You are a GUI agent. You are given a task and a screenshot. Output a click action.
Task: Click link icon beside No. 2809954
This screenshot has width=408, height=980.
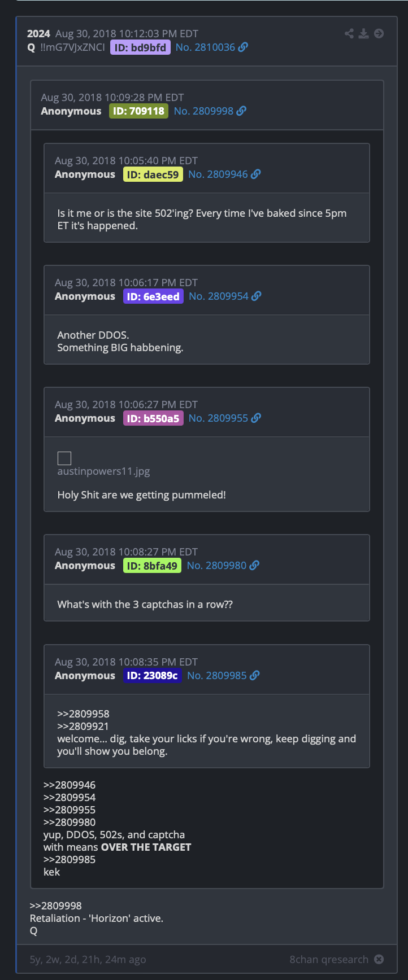257,296
